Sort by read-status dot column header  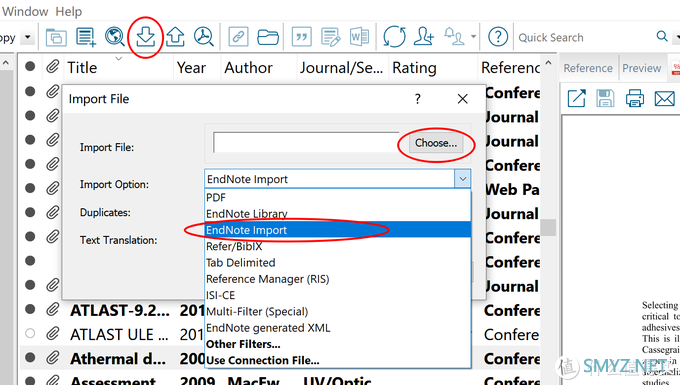coord(30,66)
